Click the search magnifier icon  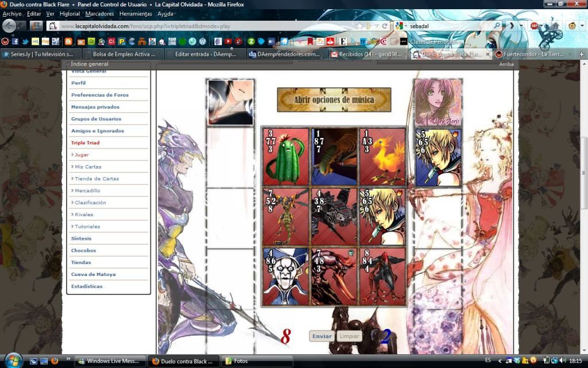coord(497,26)
